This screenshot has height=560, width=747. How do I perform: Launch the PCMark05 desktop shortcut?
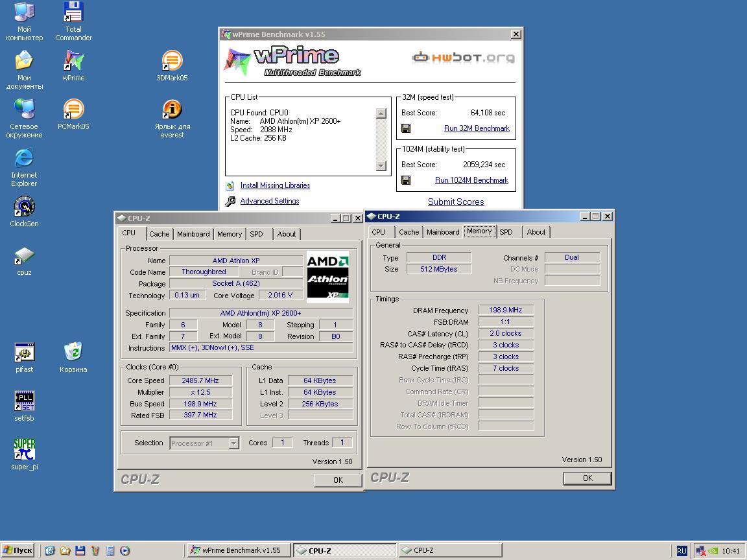73,114
